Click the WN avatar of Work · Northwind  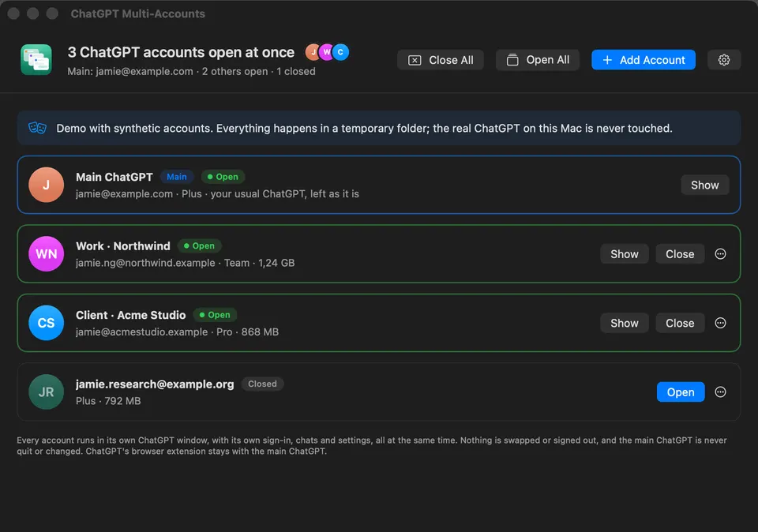click(46, 253)
